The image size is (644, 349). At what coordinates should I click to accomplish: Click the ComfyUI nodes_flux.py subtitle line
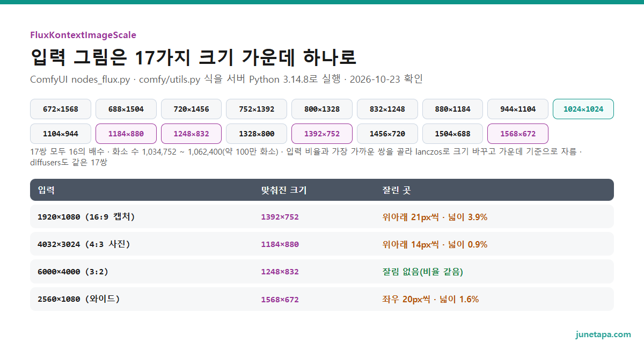(226, 79)
